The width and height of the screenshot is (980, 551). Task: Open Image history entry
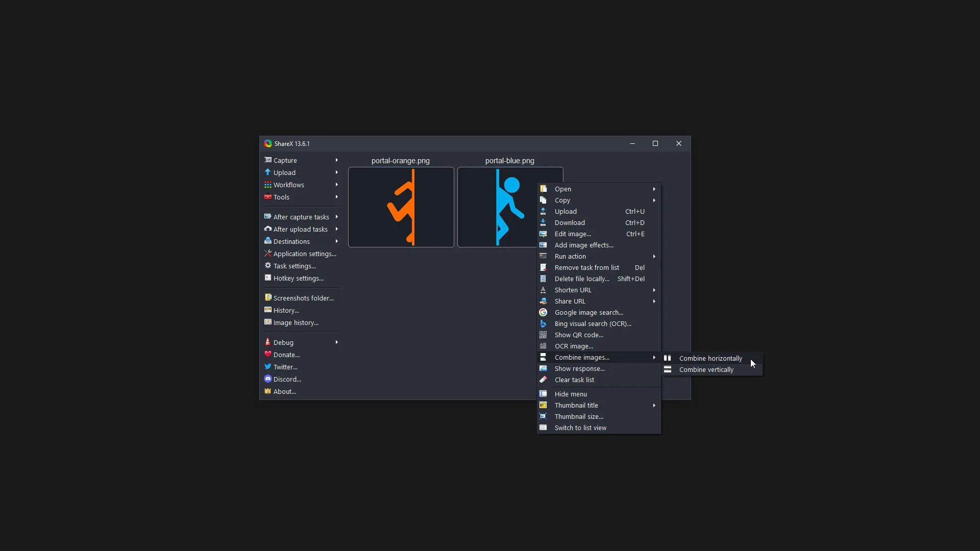point(301,322)
